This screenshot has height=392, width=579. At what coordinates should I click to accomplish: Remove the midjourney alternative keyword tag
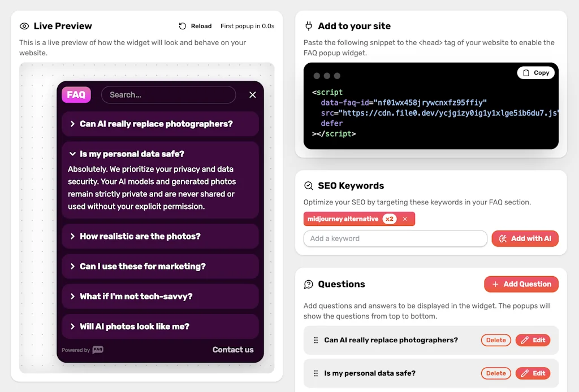point(405,219)
